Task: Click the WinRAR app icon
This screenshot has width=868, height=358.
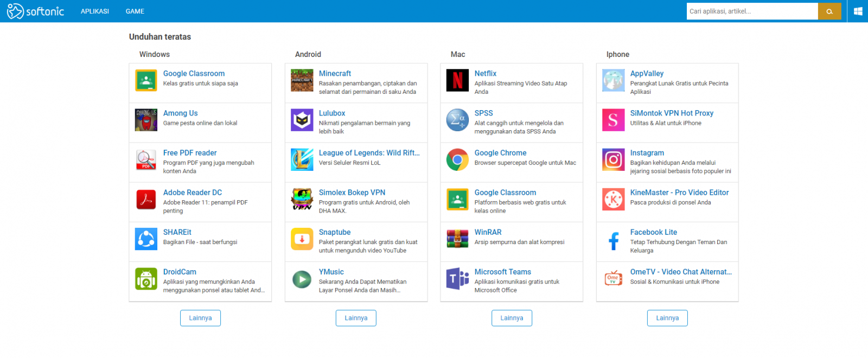Action: click(x=457, y=239)
